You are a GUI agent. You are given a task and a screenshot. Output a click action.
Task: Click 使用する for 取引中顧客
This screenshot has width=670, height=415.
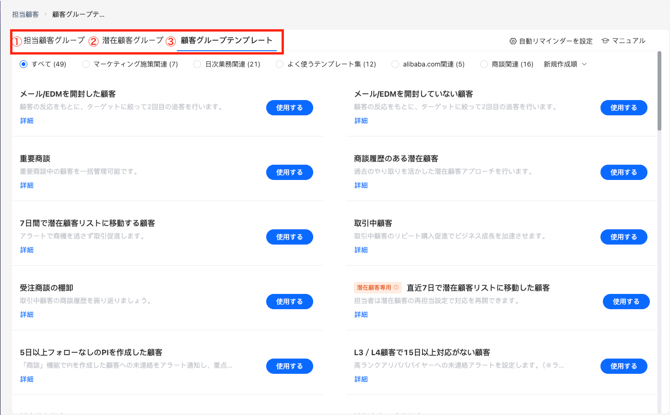624,237
